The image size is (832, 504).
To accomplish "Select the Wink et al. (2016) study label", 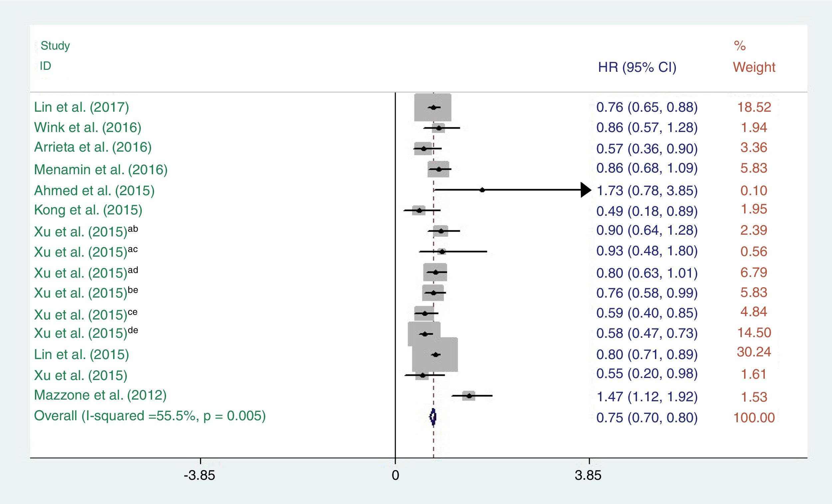I will pyautogui.click(x=88, y=128).
